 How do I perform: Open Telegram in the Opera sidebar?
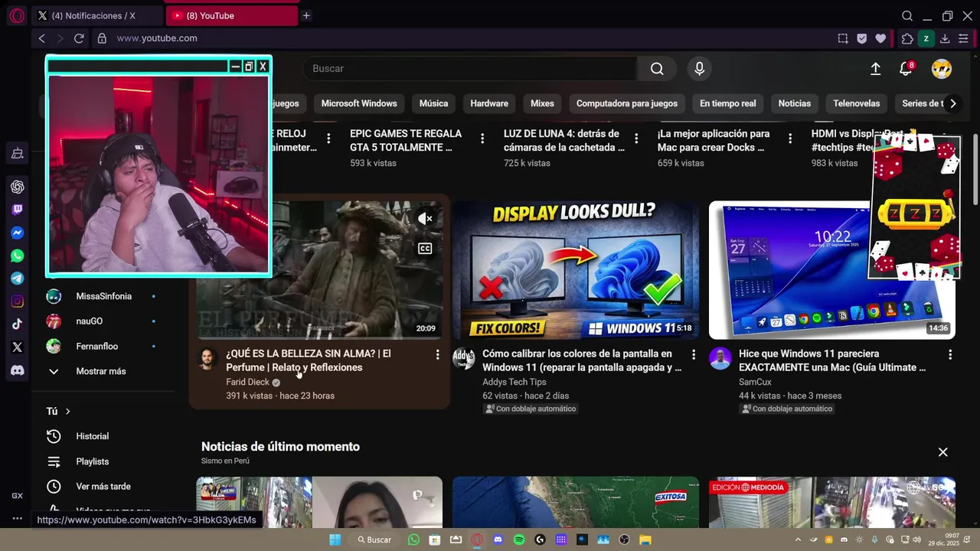click(x=17, y=279)
